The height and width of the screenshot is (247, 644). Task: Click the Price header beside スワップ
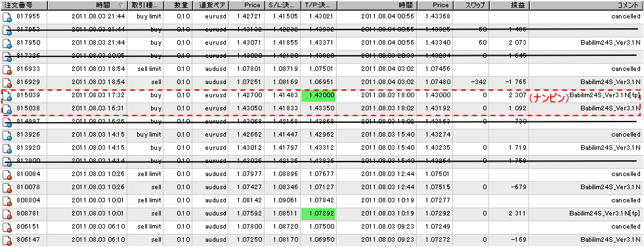point(435,5)
